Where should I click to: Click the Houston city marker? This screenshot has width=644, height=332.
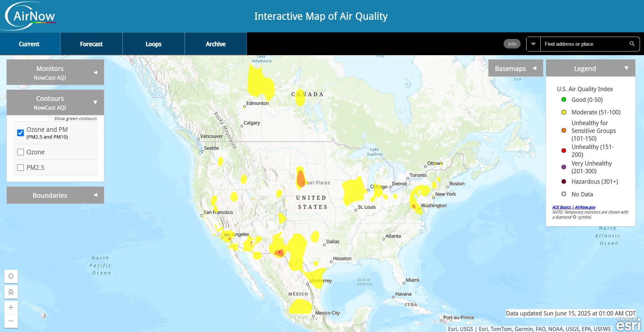pyautogui.click(x=331, y=262)
